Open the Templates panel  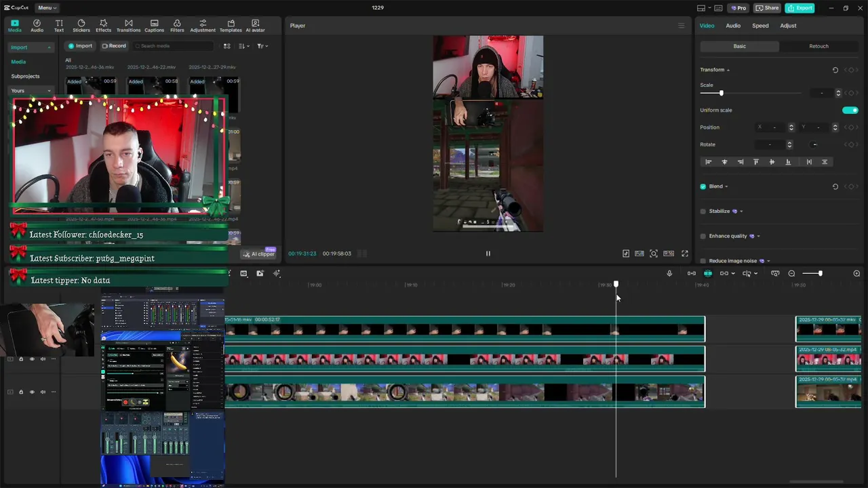pyautogui.click(x=231, y=26)
